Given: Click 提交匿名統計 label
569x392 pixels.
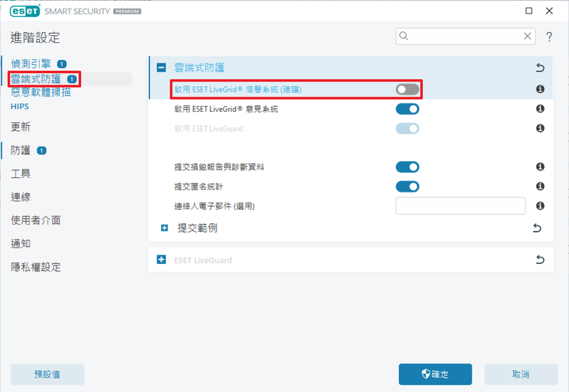Looking at the screenshot, I should [198, 187].
